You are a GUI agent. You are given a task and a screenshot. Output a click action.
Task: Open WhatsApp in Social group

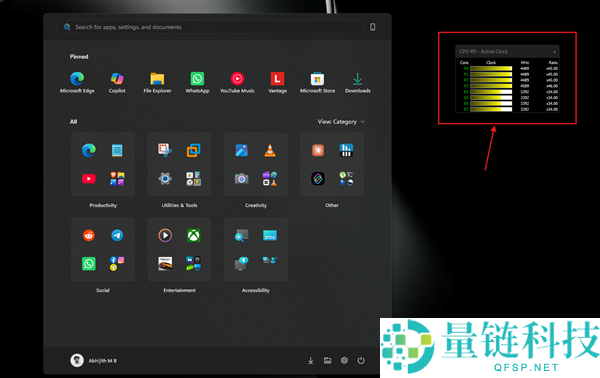[x=89, y=264]
